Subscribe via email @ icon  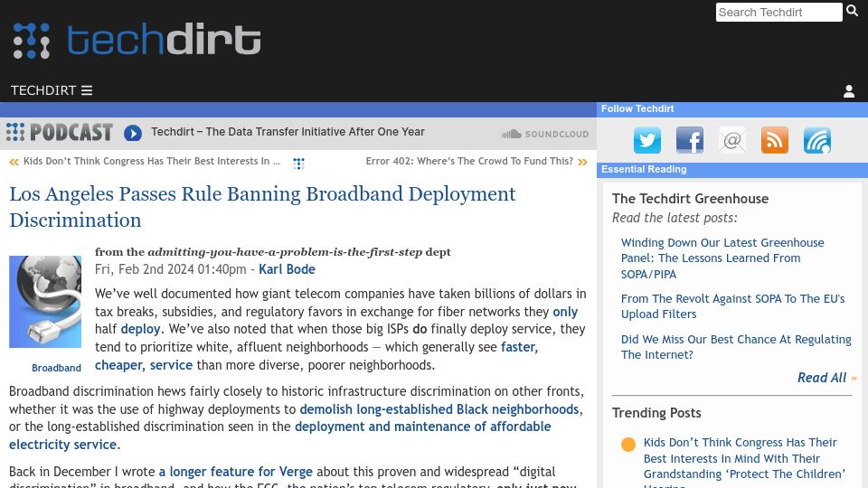click(731, 140)
